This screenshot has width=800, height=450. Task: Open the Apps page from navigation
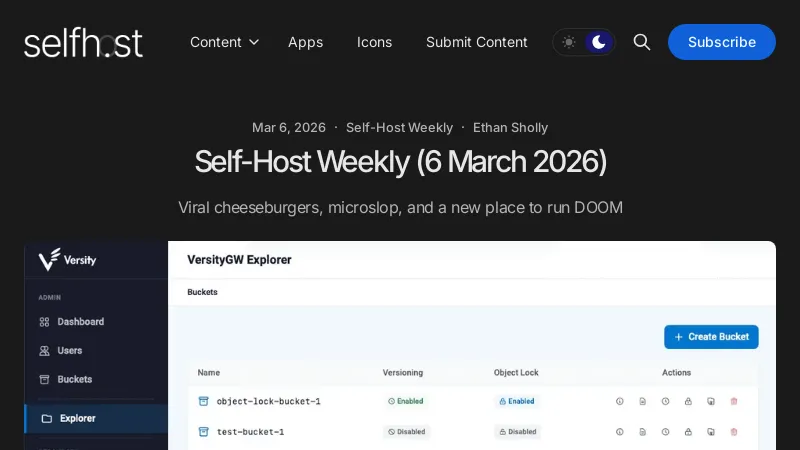305,42
